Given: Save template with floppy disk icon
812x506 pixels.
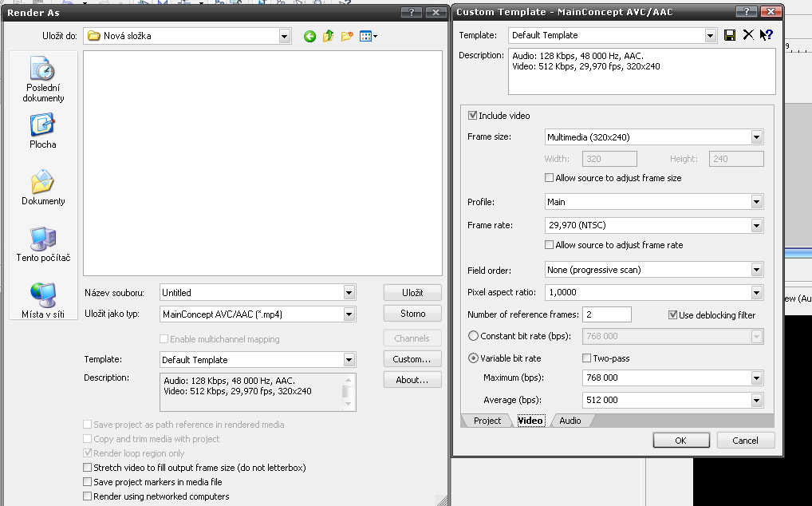Looking at the screenshot, I should coord(730,35).
